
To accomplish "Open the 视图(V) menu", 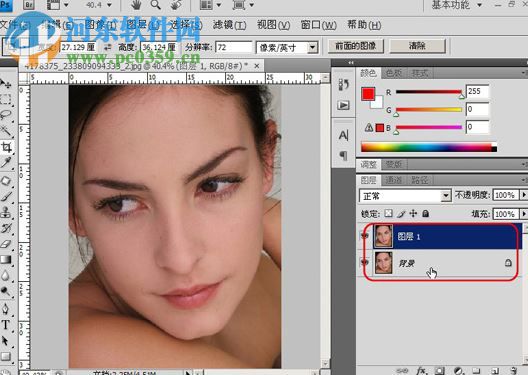I will [x=273, y=25].
